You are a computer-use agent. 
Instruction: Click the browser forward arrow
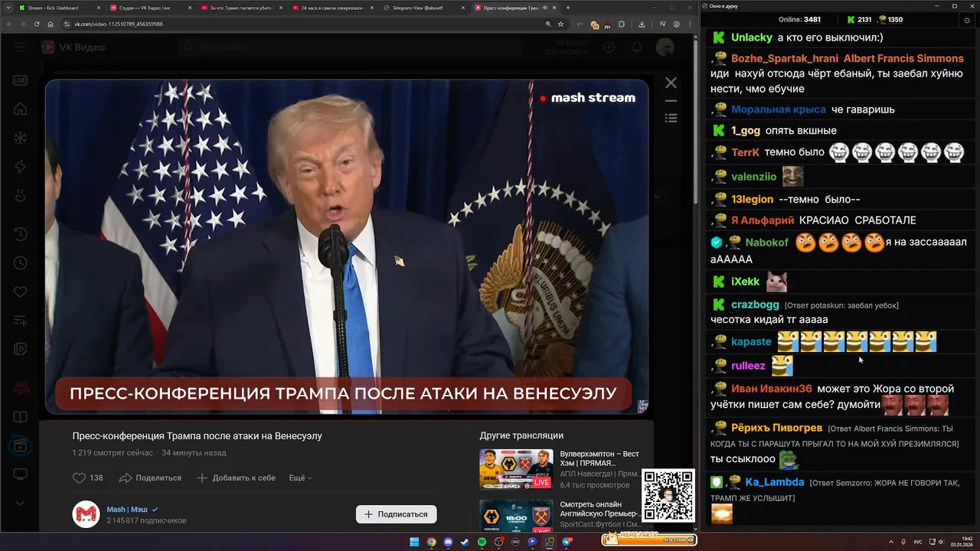coord(24,24)
